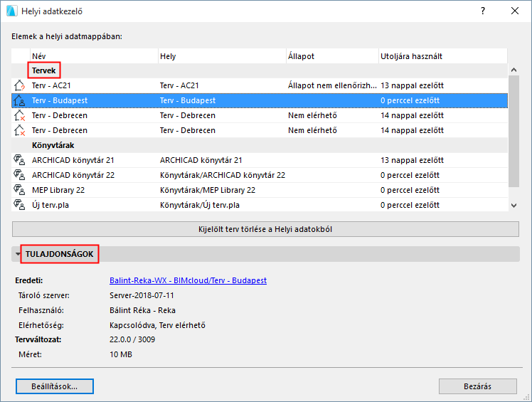Click the Terv - Budapest row icon
The height and width of the screenshot is (402, 532).
click(x=19, y=100)
